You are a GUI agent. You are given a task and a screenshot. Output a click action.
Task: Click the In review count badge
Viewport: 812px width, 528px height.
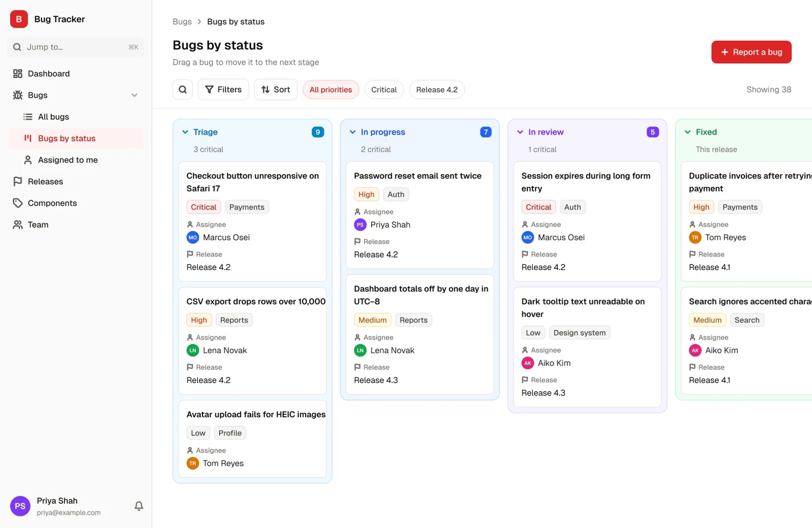[x=653, y=132]
